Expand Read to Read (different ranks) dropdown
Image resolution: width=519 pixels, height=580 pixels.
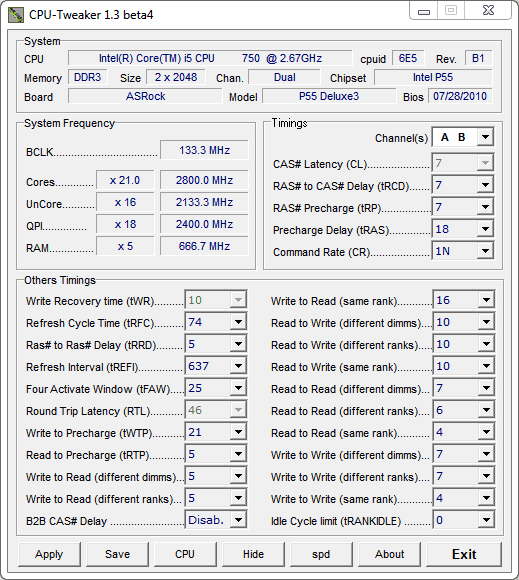coord(464,410)
